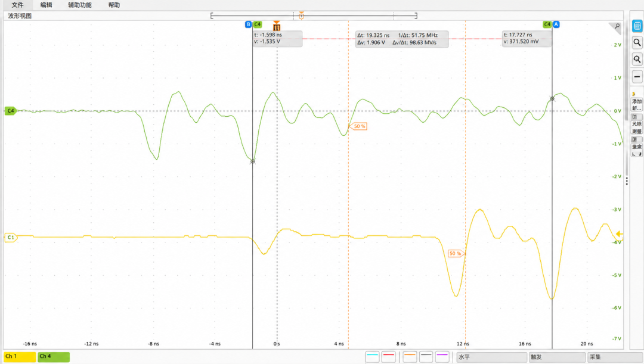
Task: Click the zoom magnifier in the waveform's top-right corner
Action: click(x=617, y=26)
